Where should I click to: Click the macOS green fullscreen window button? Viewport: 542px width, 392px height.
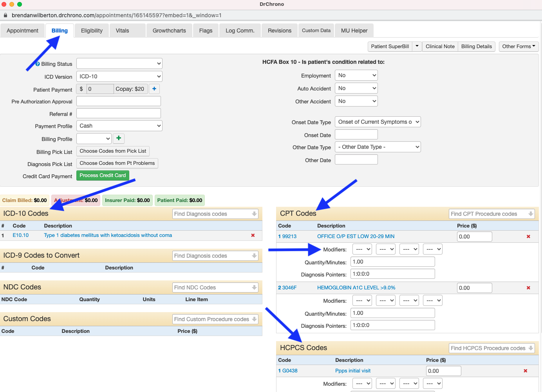pyautogui.click(x=20, y=4)
